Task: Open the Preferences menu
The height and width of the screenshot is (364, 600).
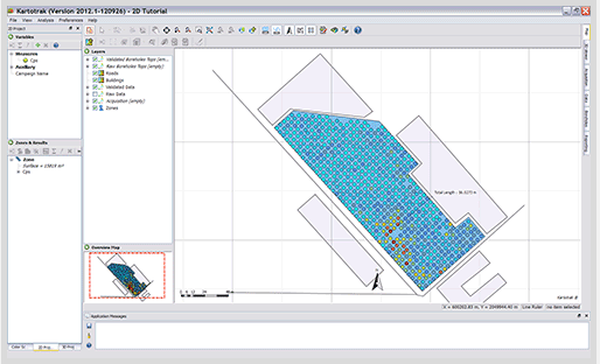Action: pos(71,20)
